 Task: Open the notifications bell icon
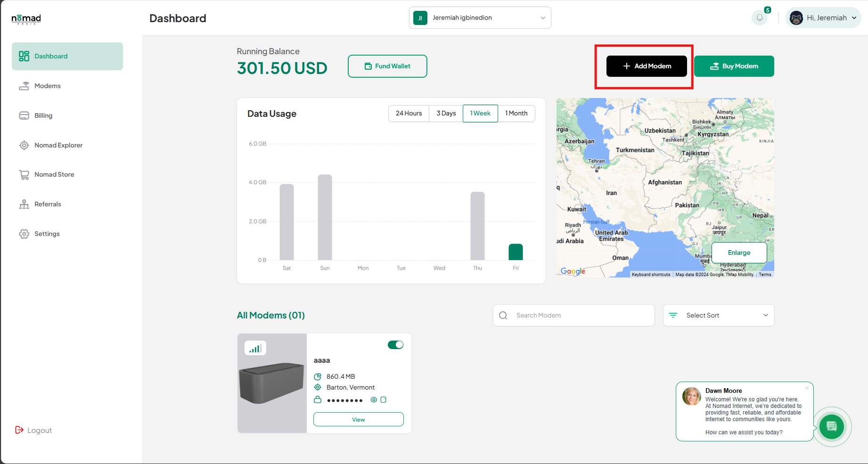760,18
